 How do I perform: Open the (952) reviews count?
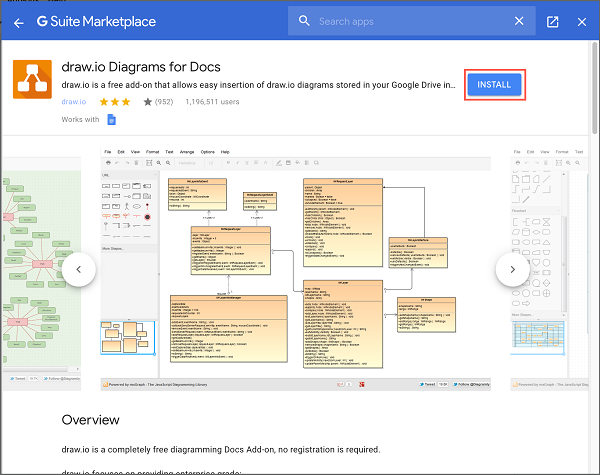click(x=164, y=102)
